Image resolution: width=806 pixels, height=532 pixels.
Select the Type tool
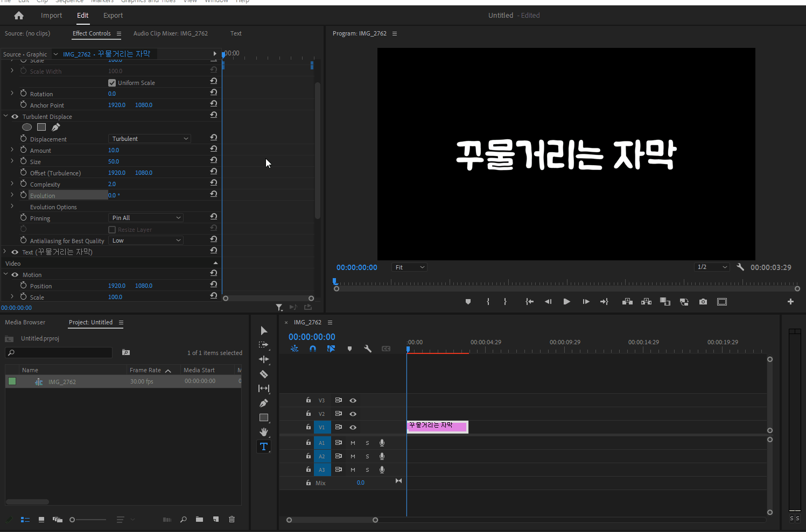[x=264, y=446]
